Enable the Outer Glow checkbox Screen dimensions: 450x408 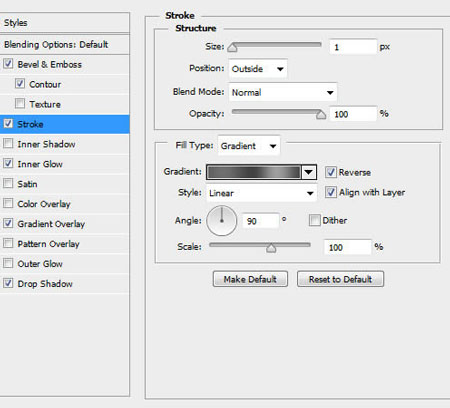tap(8, 263)
